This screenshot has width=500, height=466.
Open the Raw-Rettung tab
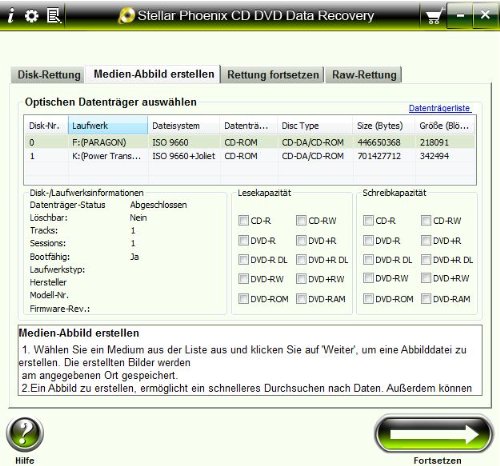click(x=364, y=75)
